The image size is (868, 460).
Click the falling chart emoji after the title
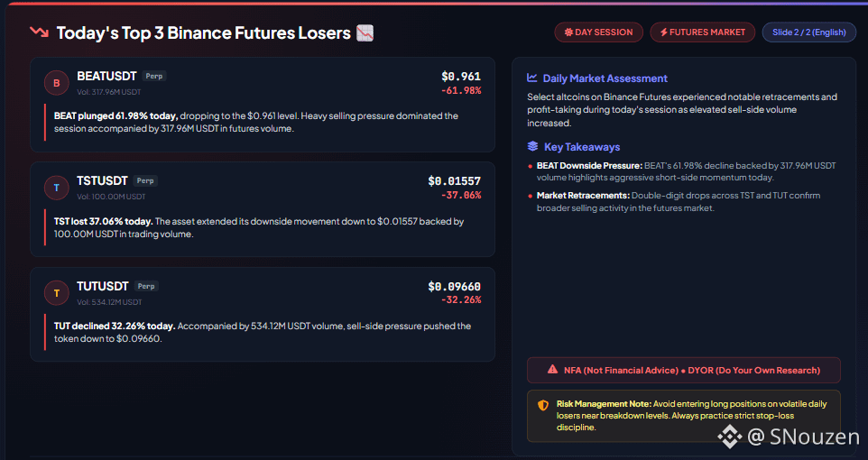[x=365, y=33]
